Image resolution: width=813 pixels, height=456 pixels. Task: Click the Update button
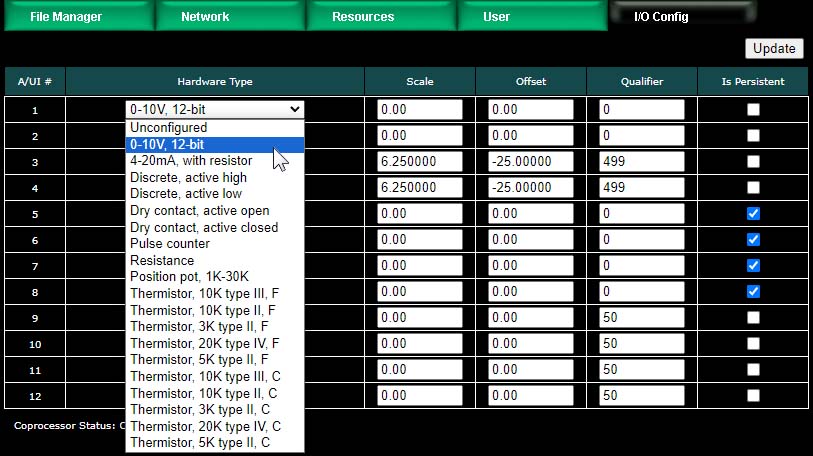point(774,48)
